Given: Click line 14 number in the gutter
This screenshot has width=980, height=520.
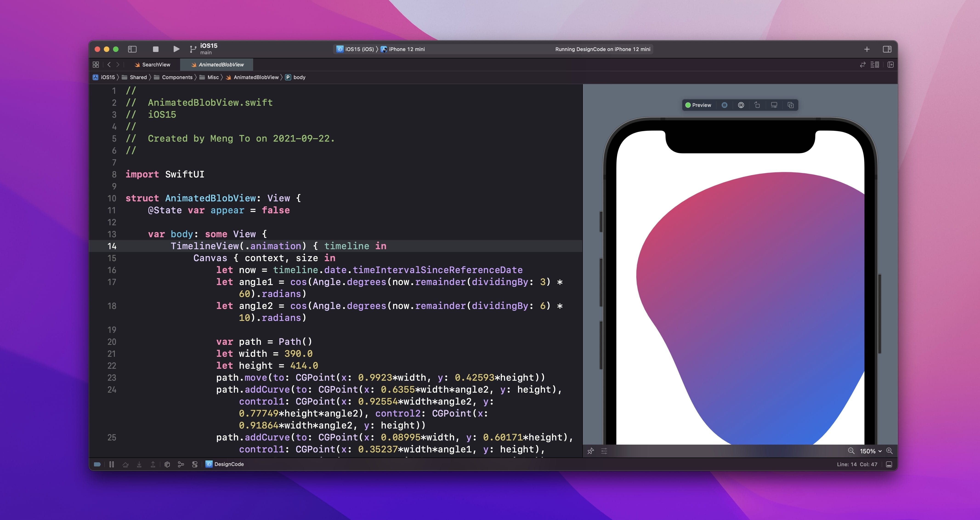Looking at the screenshot, I should click(x=112, y=246).
